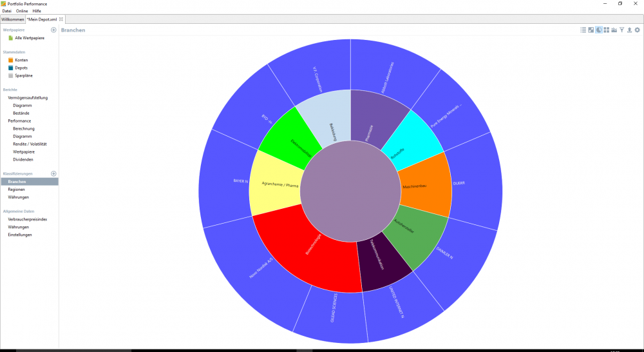
Task: Select the Mein Depot.xml tab
Action: pyautogui.click(x=42, y=19)
